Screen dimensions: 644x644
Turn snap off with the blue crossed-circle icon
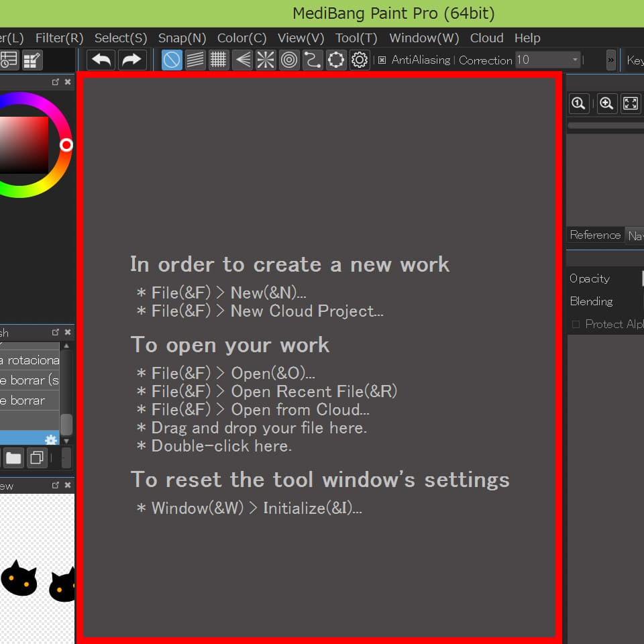[172, 60]
